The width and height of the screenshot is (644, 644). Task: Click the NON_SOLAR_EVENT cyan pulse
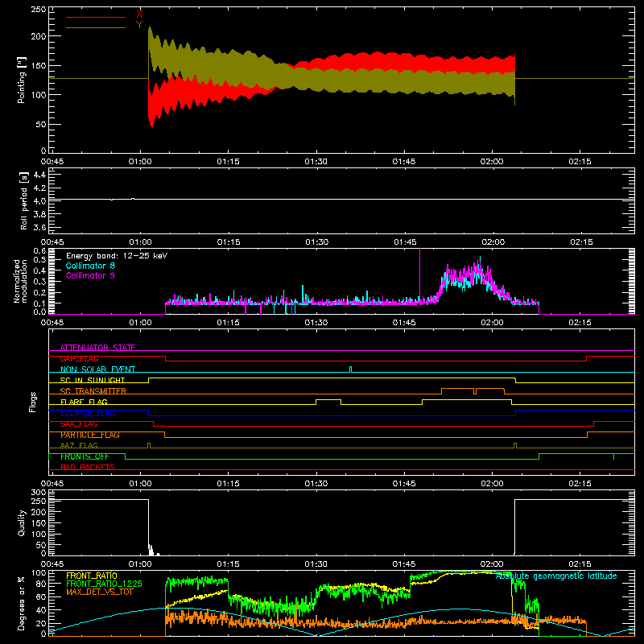[x=350, y=369]
